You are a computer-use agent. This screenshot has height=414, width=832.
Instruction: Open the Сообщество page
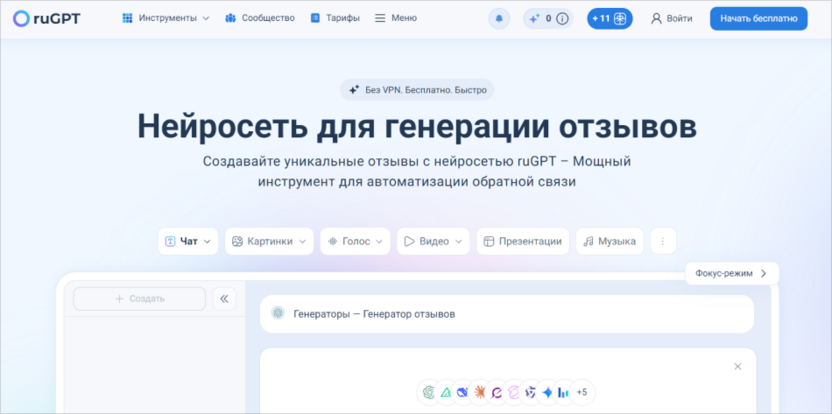[x=260, y=18]
